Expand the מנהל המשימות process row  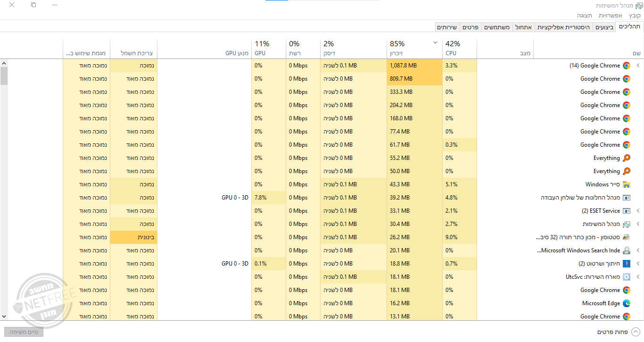point(638,224)
